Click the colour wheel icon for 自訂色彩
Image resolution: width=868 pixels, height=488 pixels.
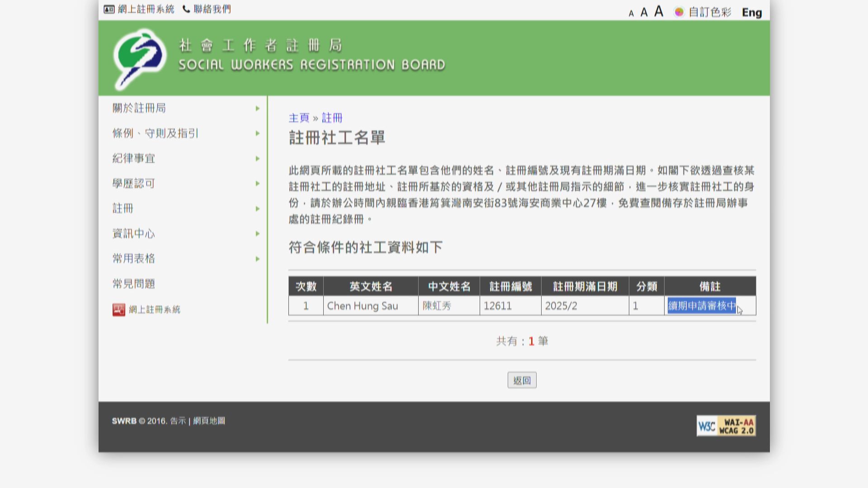tap(679, 12)
